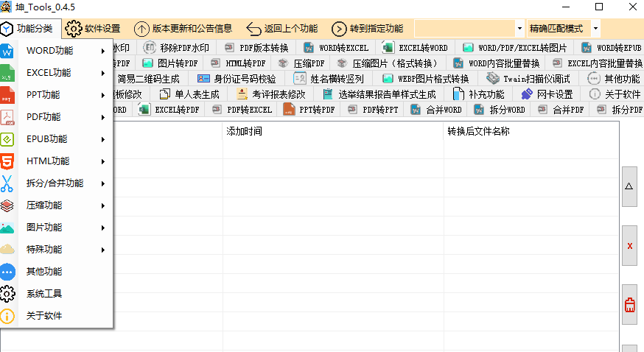Click the HTML5 icon in menu
644x352 pixels.
(7, 161)
